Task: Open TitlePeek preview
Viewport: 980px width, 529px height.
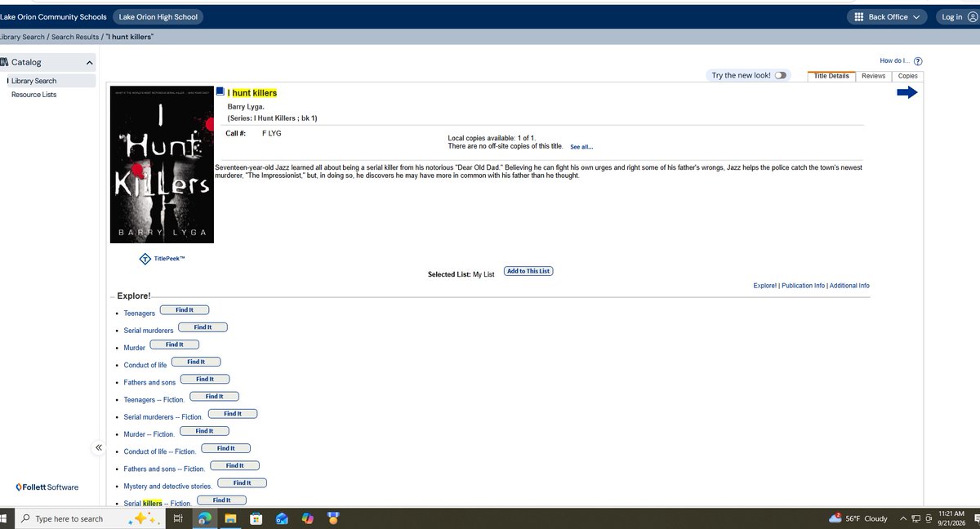Action: point(162,259)
